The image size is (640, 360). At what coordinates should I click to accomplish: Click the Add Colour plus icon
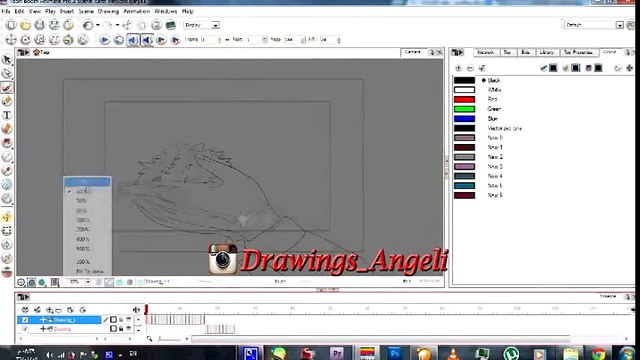tap(458, 68)
